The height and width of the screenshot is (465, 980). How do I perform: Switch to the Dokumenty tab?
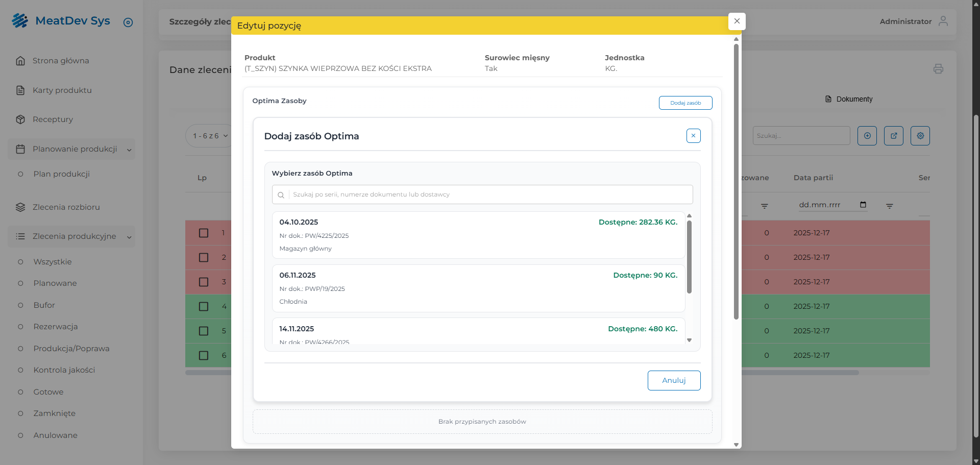(x=849, y=99)
